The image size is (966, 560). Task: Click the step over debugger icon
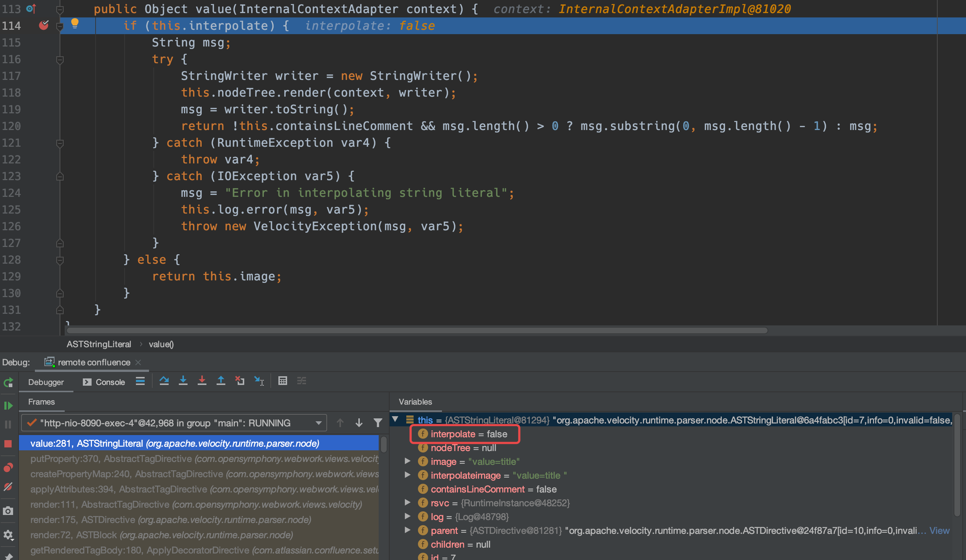[x=164, y=382]
